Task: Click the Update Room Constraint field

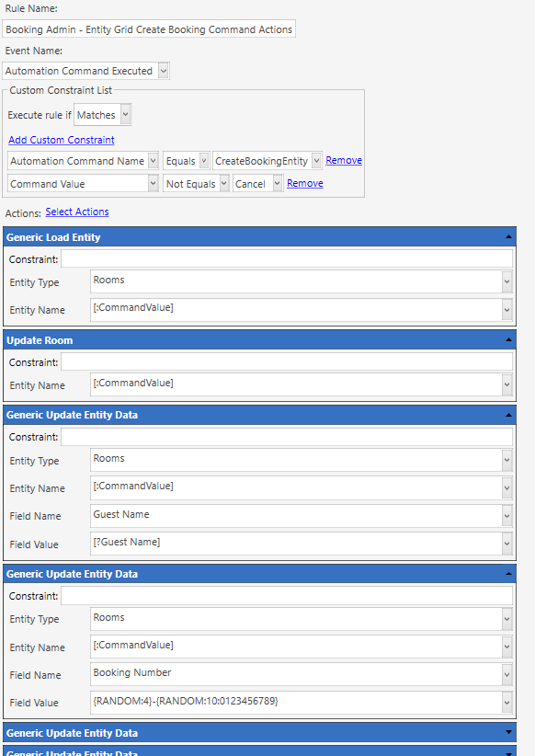Action: [x=287, y=362]
